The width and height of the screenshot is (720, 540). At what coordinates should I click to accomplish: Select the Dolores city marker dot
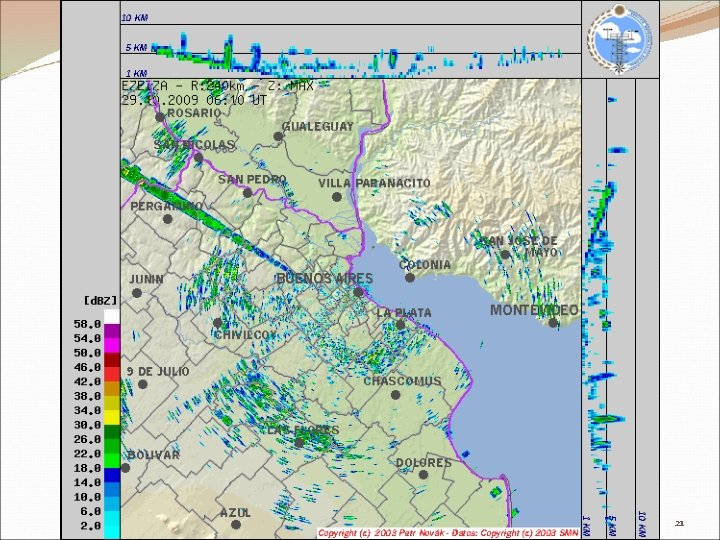[423, 474]
